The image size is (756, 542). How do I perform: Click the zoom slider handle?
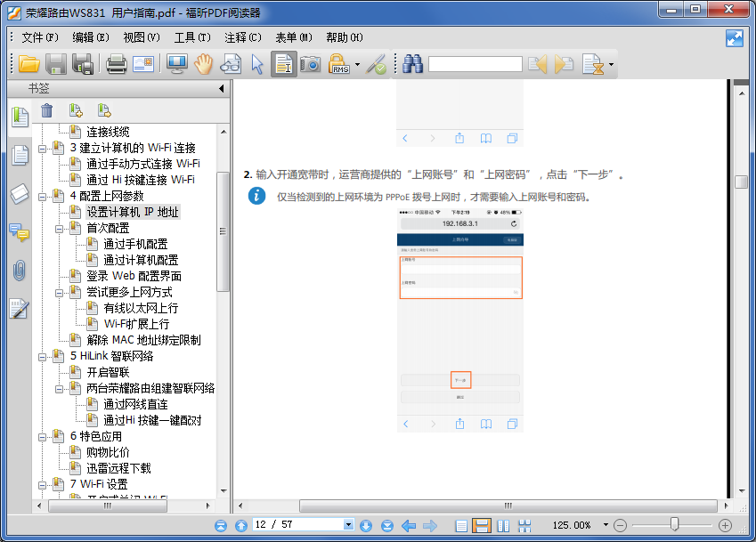(674, 524)
